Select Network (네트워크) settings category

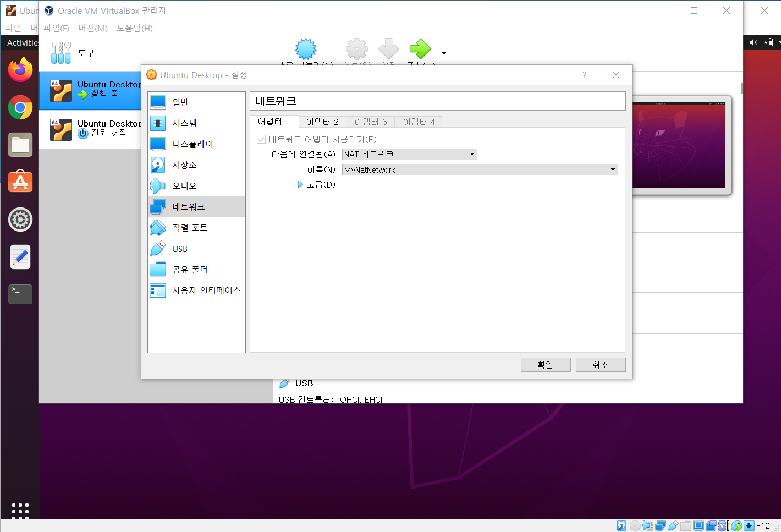coord(196,207)
